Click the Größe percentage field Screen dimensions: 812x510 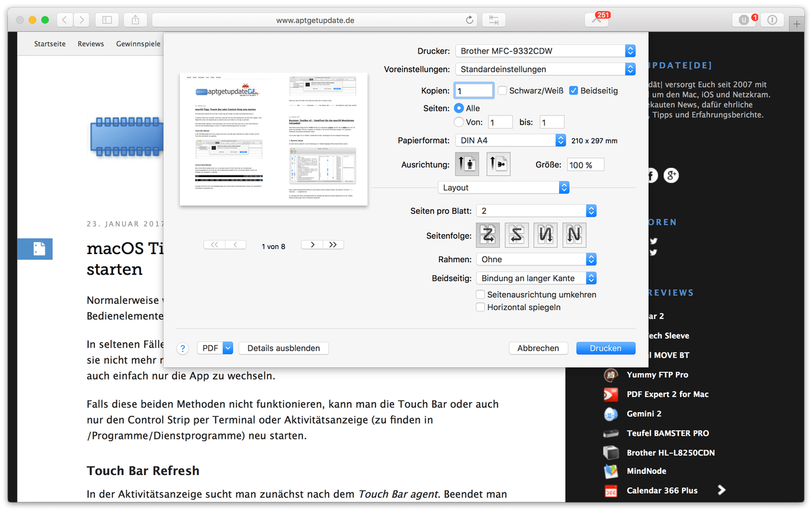pos(585,165)
